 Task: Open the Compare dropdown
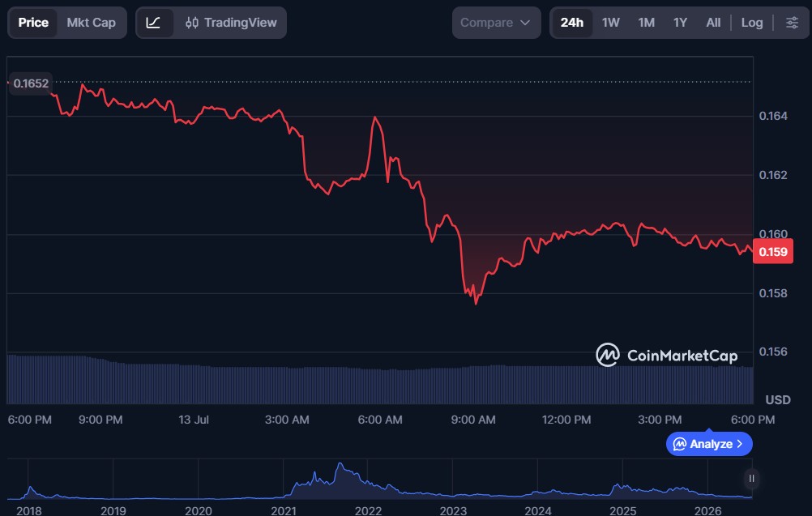pyautogui.click(x=496, y=23)
